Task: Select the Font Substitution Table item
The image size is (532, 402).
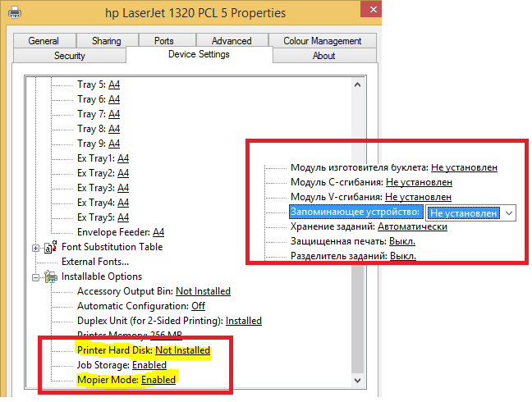Action: (112, 247)
